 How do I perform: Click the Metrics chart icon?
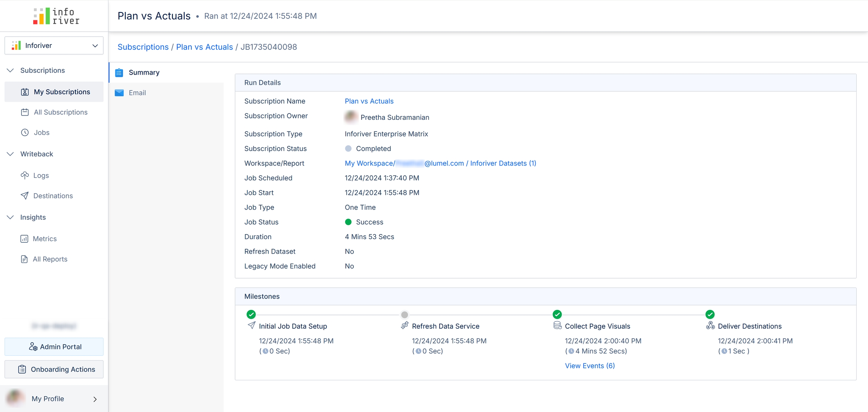(x=24, y=239)
